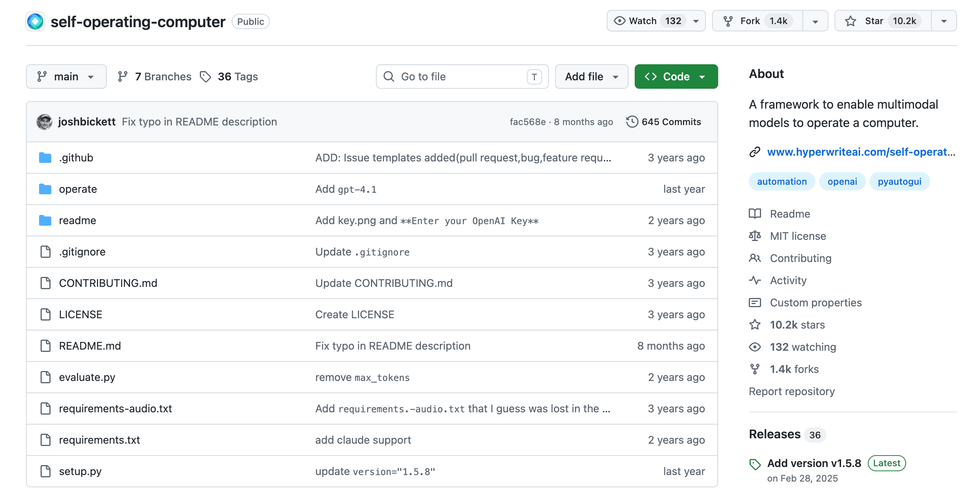Open commit message 'add claude support'
The width and height of the screenshot is (980, 498).
click(363, 440)
